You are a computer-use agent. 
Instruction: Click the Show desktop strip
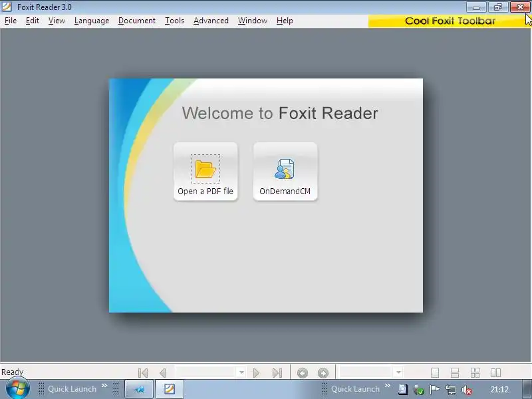click(527, 389)
